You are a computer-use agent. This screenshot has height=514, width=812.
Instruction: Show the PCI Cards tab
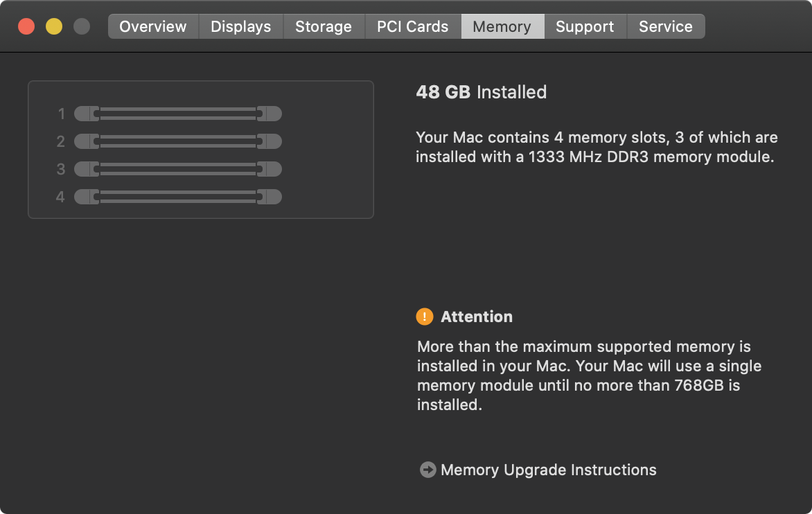point(412,26)
